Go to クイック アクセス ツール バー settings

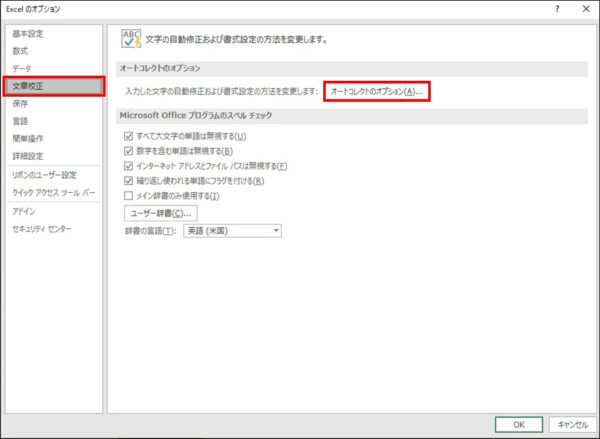pos(54,192)
